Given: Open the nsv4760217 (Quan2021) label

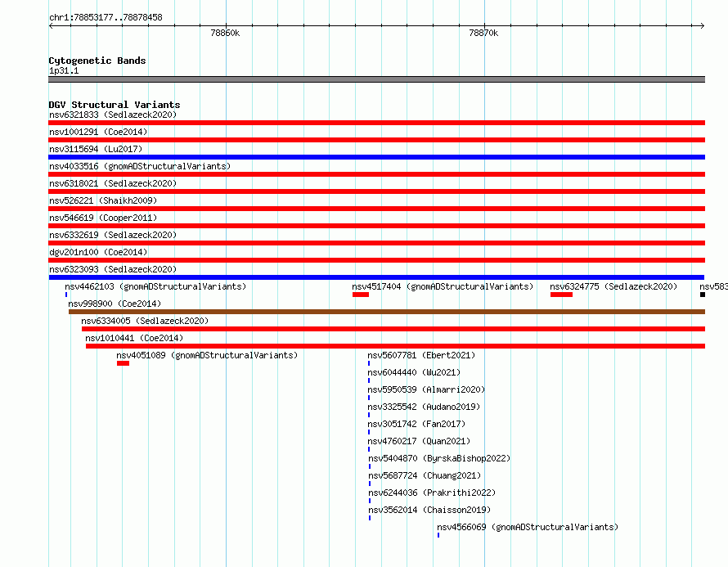Looking at the screenshot, I should point(419,441).
